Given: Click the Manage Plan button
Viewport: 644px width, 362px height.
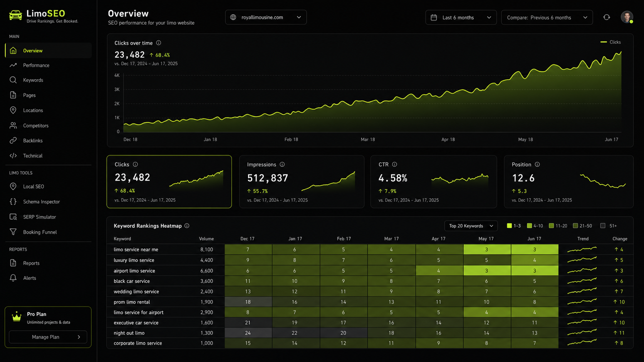Looking at the screenshot, I should [x=48, y=337].
